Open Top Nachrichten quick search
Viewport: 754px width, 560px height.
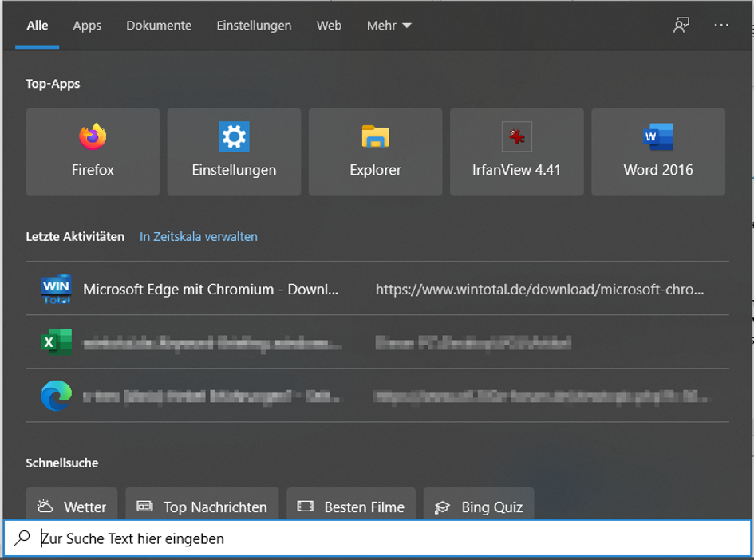tap(202, 503)
